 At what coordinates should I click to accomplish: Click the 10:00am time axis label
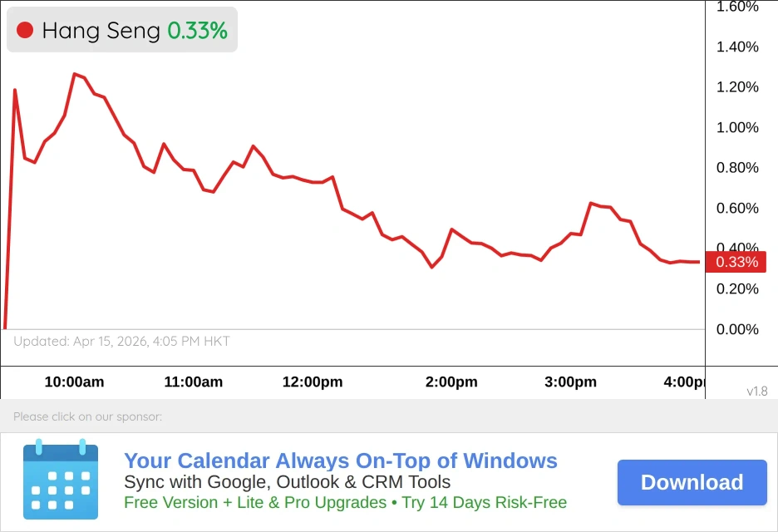(x=74, y=382)
